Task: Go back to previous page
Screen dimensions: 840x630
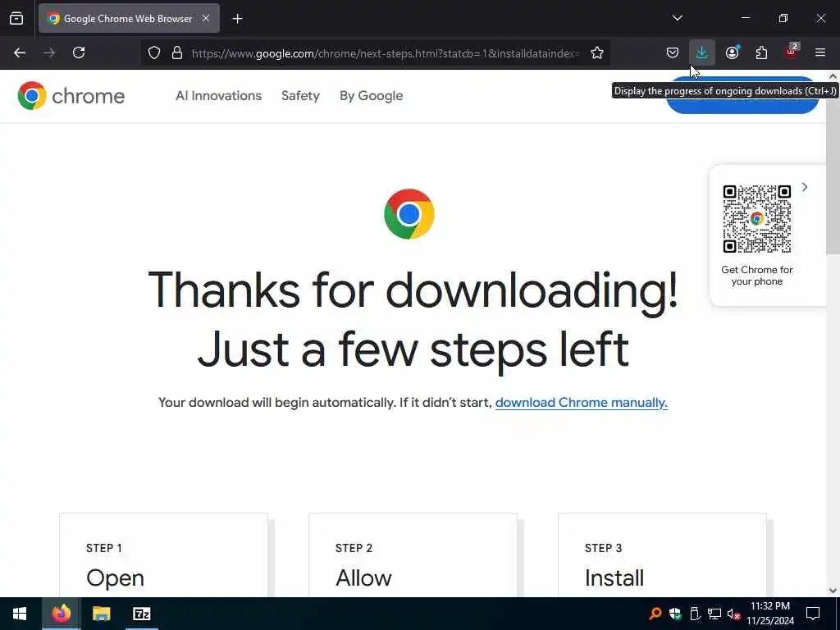Action: [x=20, y=52]
